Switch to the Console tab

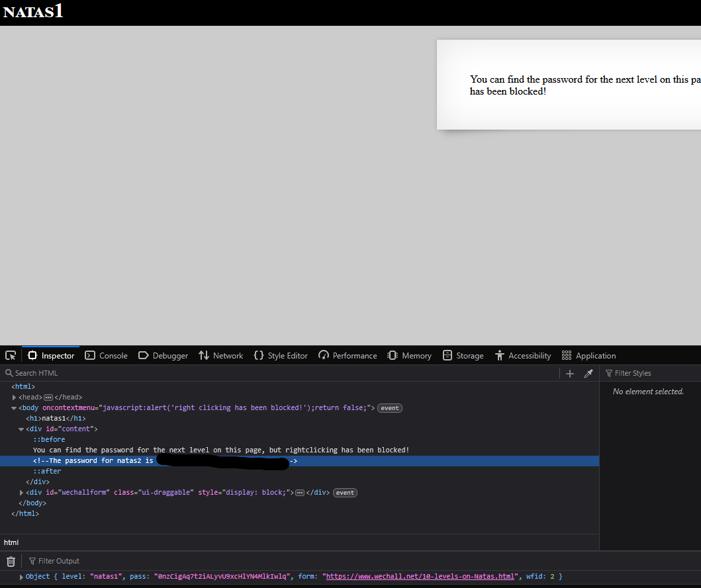pyautogui.click(x=106, y=356)
